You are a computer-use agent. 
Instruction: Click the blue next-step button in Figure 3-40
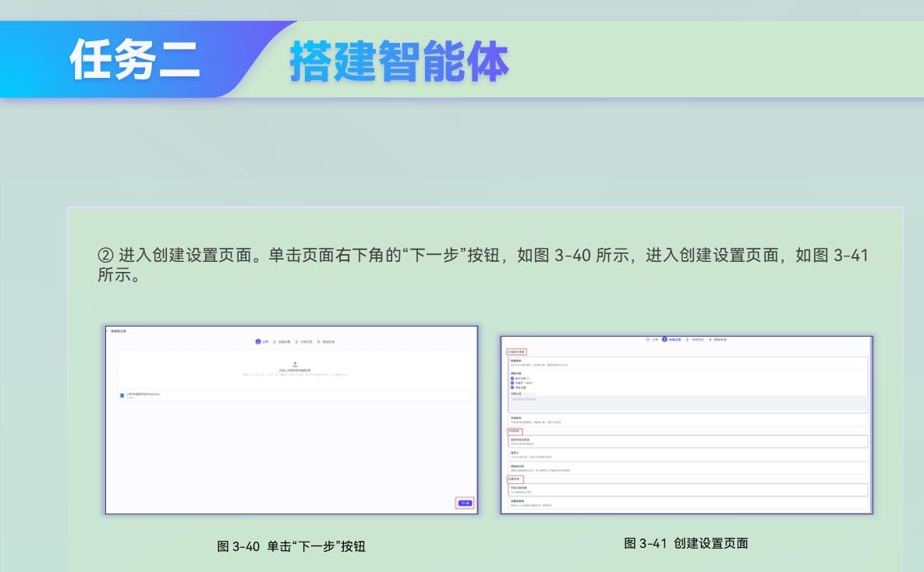tap(465, 503)
